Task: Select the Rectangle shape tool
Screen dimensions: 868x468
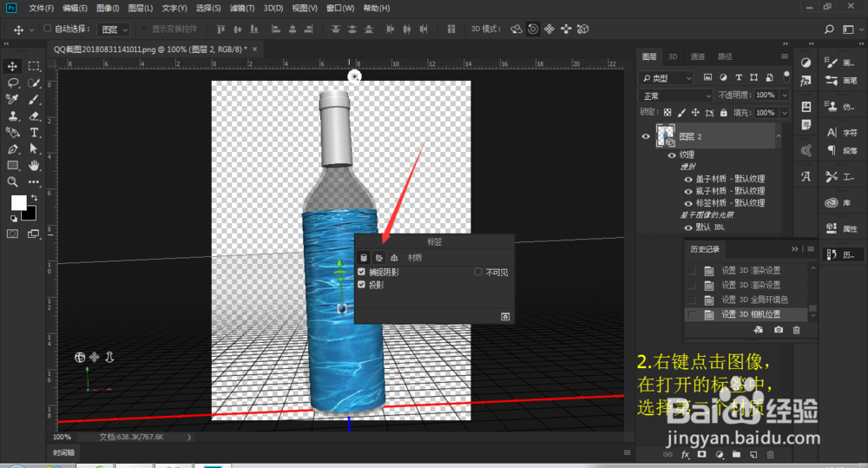Action: click(x=12, y=165)
